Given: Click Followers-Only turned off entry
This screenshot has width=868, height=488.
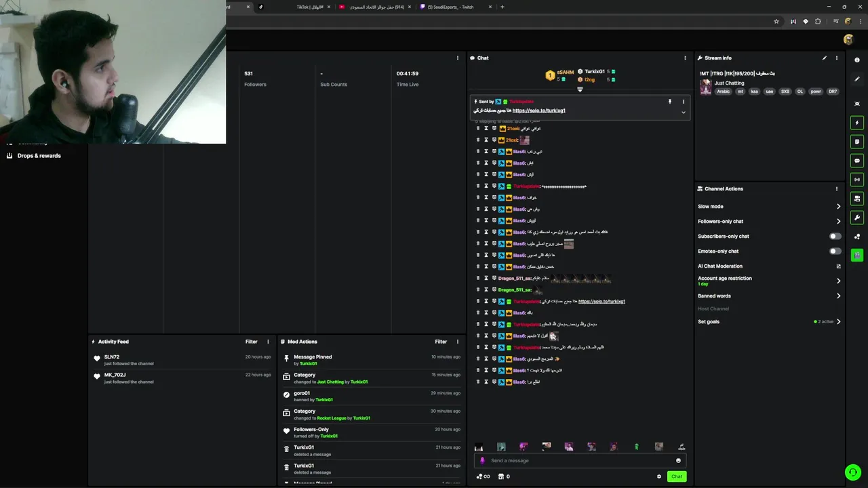Looking at the screenshot, I should [x=371, y=432].
